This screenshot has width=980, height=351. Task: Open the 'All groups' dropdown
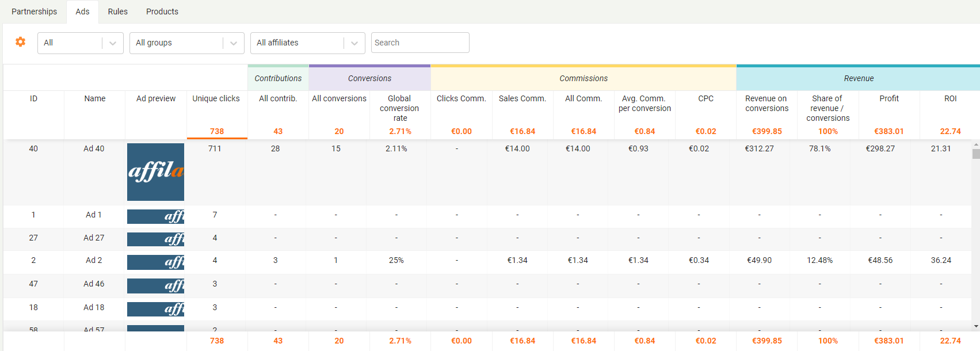(187, 43)
